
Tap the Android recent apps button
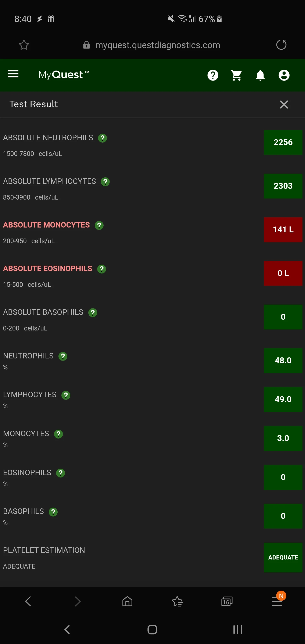pos(237,630)
